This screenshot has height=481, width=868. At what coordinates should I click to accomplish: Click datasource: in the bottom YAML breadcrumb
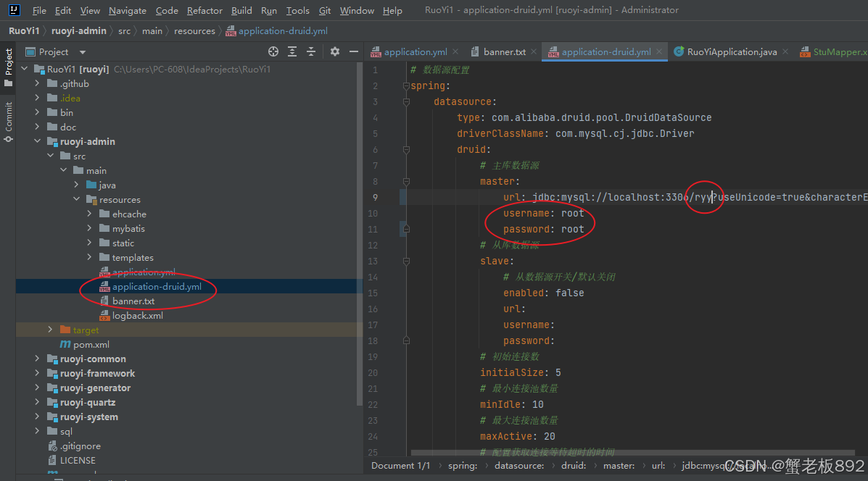click(x=519, y=466)
